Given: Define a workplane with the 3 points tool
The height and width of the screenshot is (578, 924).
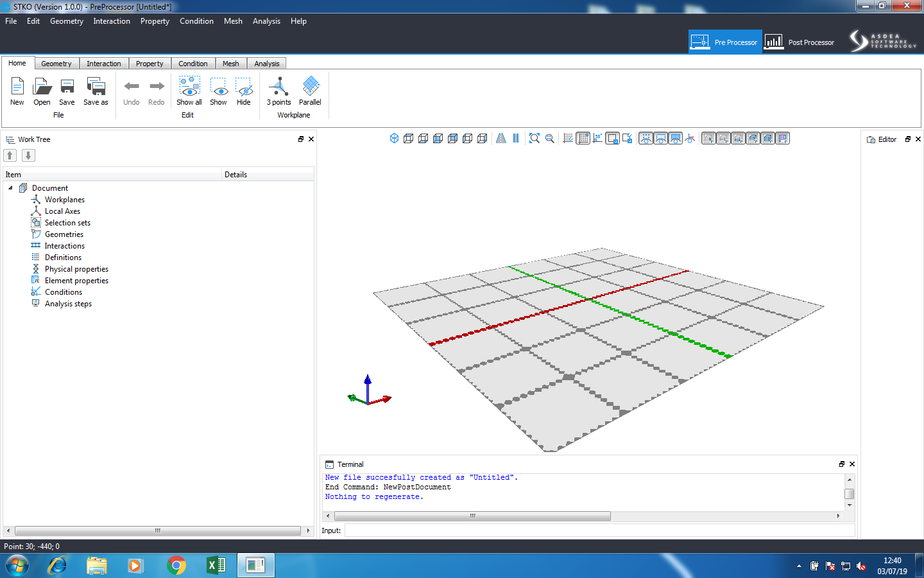Looking at the screenshot, I should point(278,86).
